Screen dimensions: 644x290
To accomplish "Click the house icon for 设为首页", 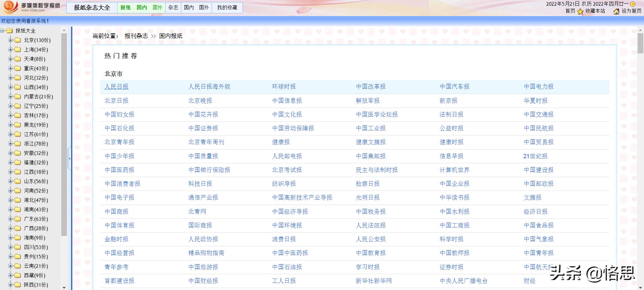I will 616,11.
